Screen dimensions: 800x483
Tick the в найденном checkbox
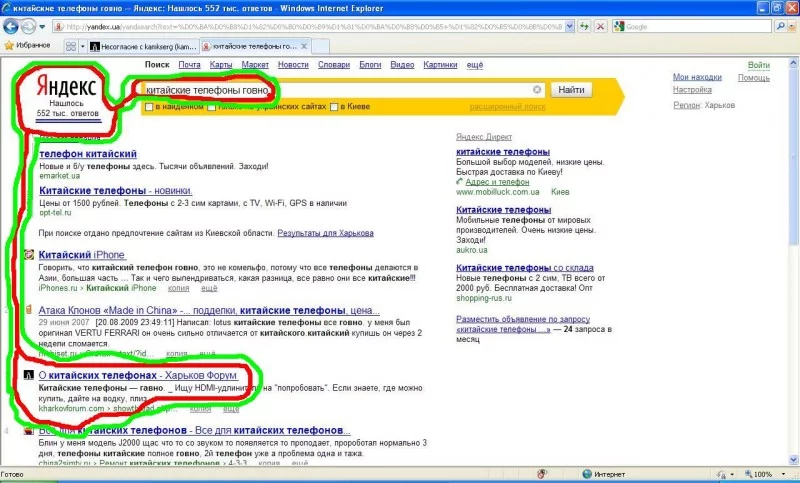coord(149,107)
